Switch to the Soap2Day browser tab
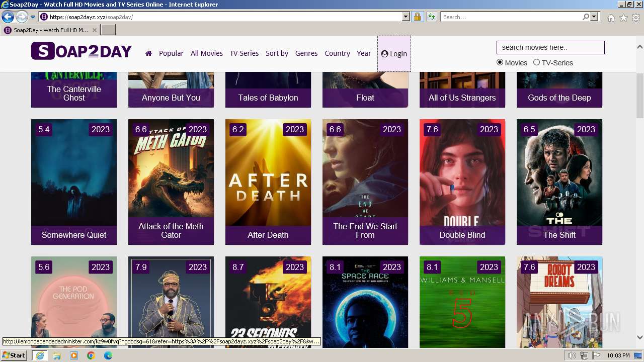Screen dimensions: 644x362 [50, 30]
